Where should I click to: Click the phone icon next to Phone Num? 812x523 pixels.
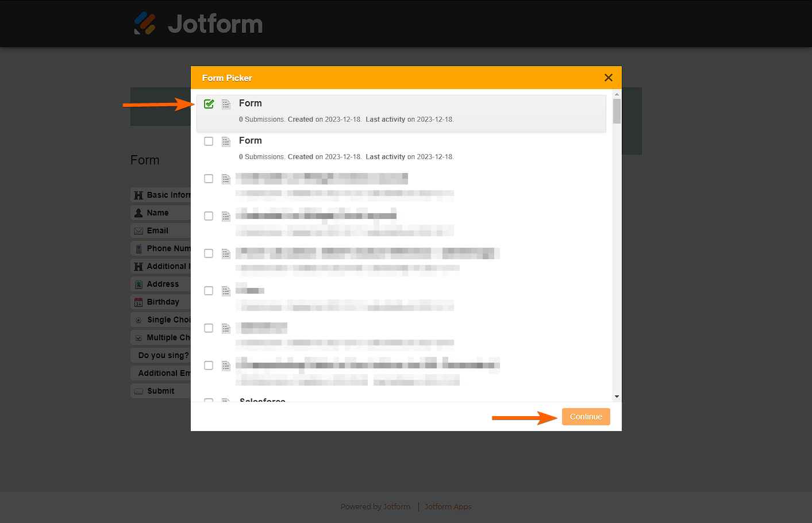[138, 249]
